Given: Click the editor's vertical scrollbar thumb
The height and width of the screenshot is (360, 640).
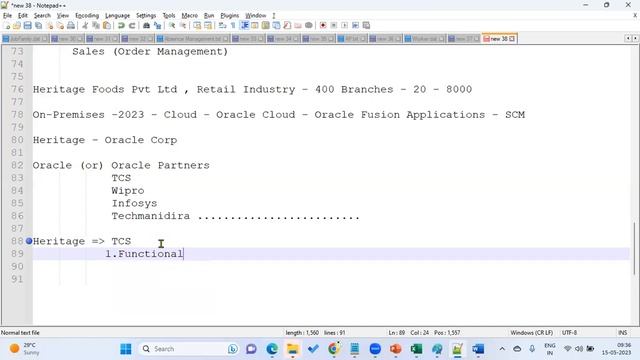Looking at the screenshot, I should tap(634, 249).
